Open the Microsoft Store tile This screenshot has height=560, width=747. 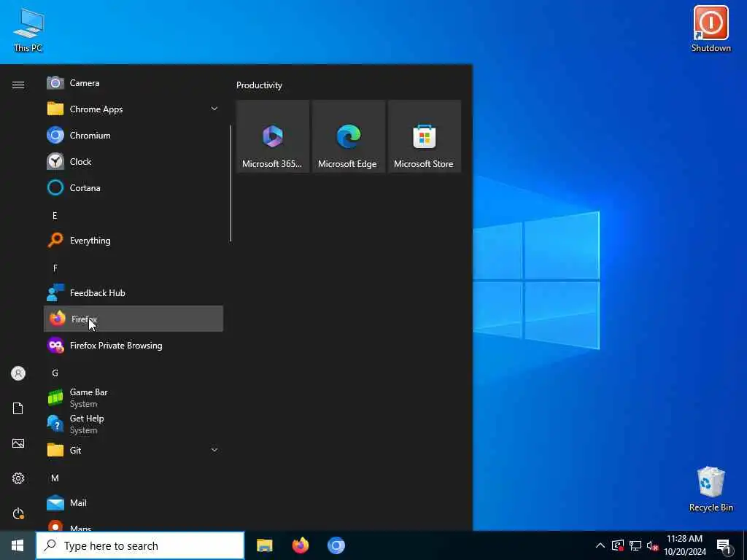click(424, 136)
